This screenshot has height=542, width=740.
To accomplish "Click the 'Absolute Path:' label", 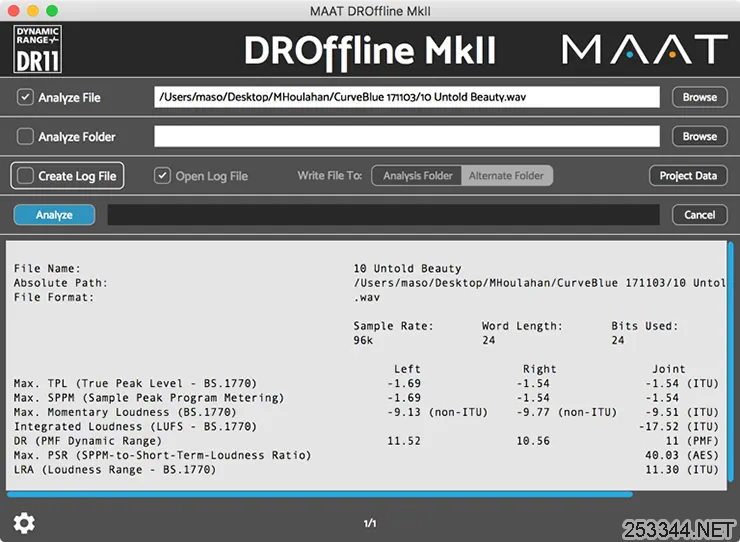I will click(x=60, y=283).
